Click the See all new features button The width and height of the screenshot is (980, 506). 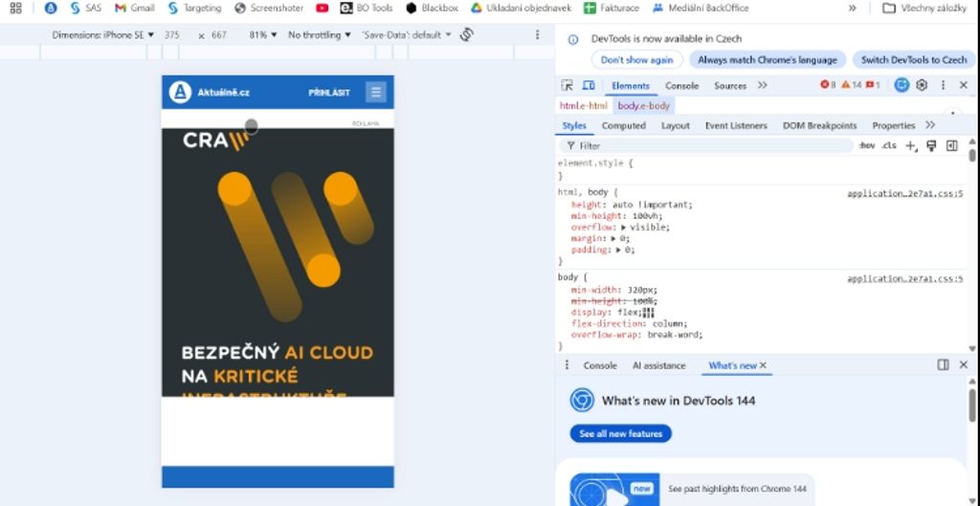[x=620, y=433]
